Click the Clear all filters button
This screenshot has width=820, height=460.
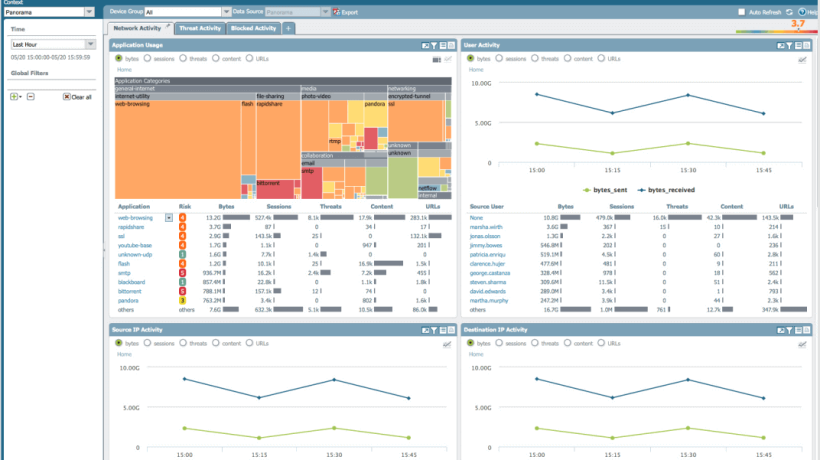coord(77,97)
